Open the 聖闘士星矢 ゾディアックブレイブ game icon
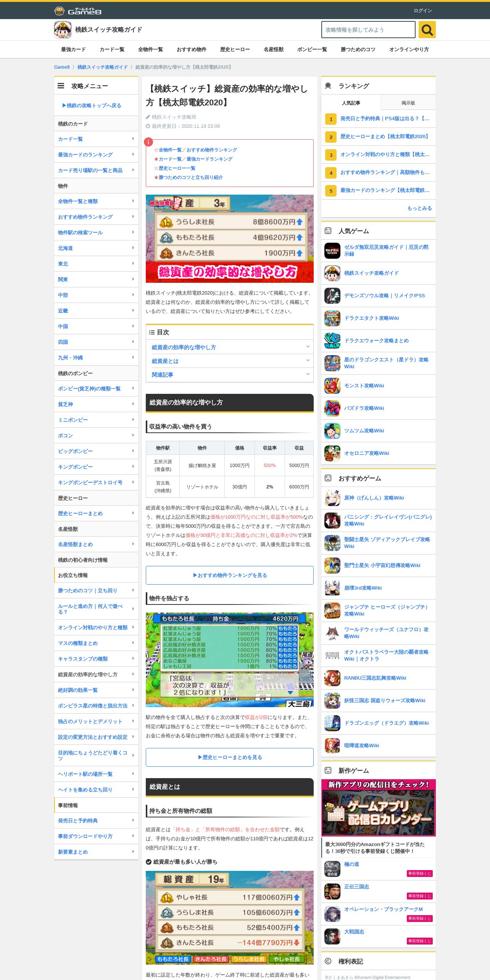This screenshot has width=490, height=980. (332, 543)
